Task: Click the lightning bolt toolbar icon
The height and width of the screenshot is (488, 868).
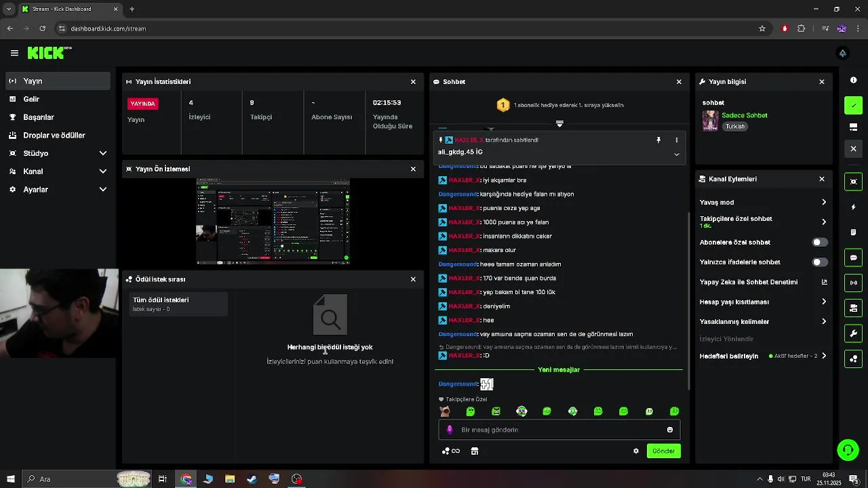Action: pos(853,207)
